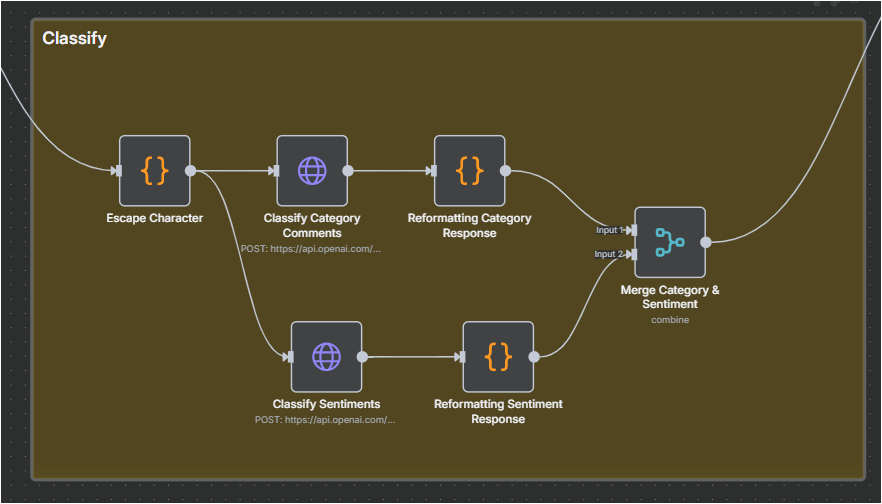The image size is (882, 504).
Task: Select the Reformatting Sentiment Response code node
Action: point(498,357)
